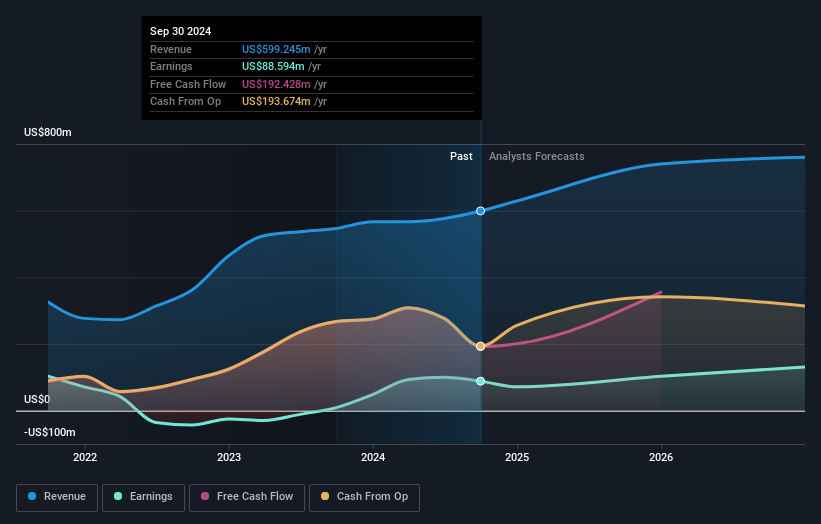Click the Cash From Op label in tooltip
The height and width of the screenshot is (524, 821).
pyautogui.click(x=185, y=102)
